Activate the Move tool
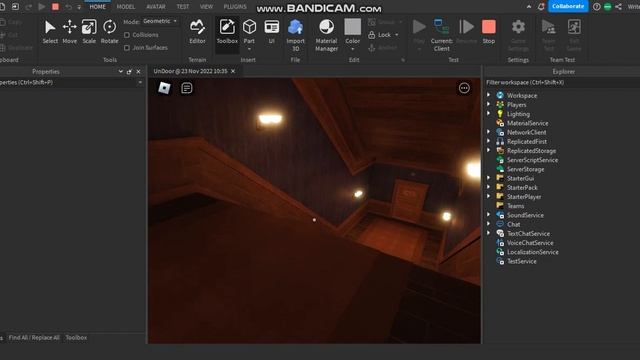 tap(69, 31)
